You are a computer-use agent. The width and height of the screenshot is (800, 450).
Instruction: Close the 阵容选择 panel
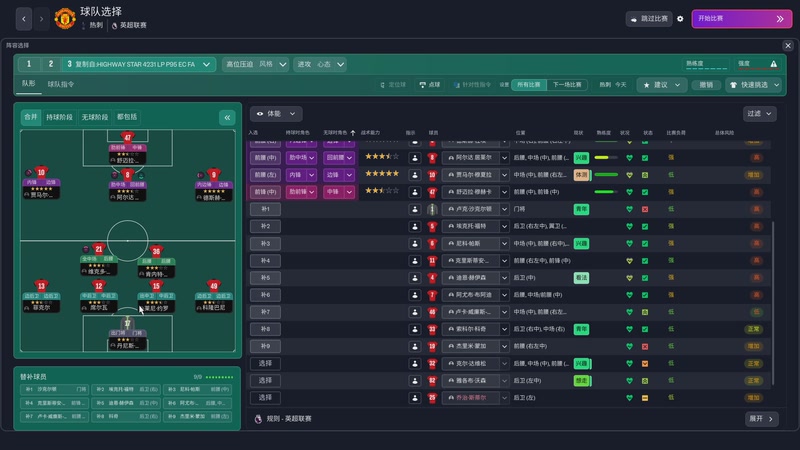tap(788, 45)
